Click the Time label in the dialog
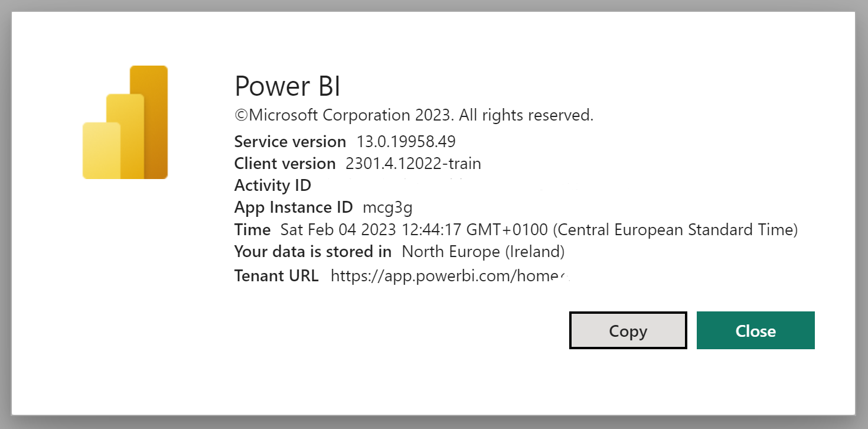The image size is (868, 429). coord(252,229)
